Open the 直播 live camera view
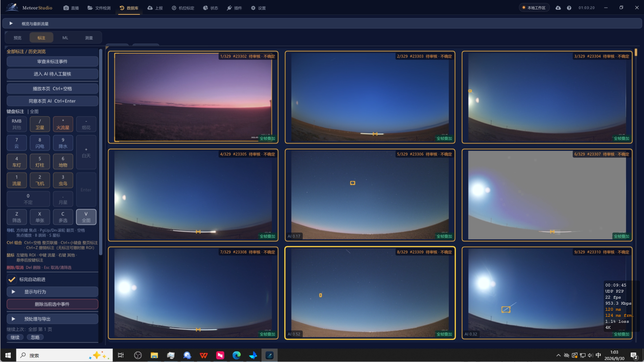This screenshot has height=362, width=644. [71, 8]
